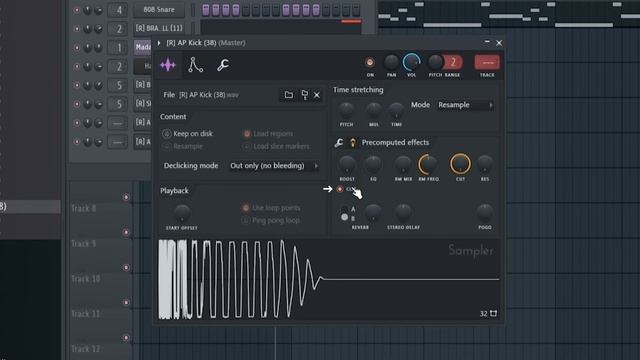Toggle the Resample content option
This screenshot has width=640, height=360.
coord(183,146)
